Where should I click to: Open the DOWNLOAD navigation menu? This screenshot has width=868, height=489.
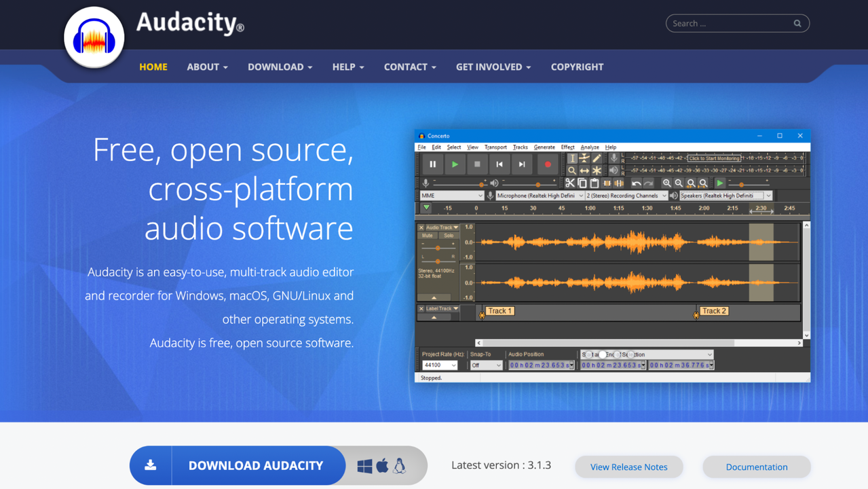click(x=280, y=67)
